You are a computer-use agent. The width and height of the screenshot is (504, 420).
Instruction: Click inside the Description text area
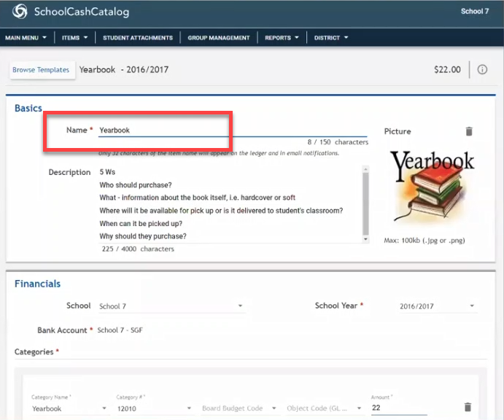[230, 204]
